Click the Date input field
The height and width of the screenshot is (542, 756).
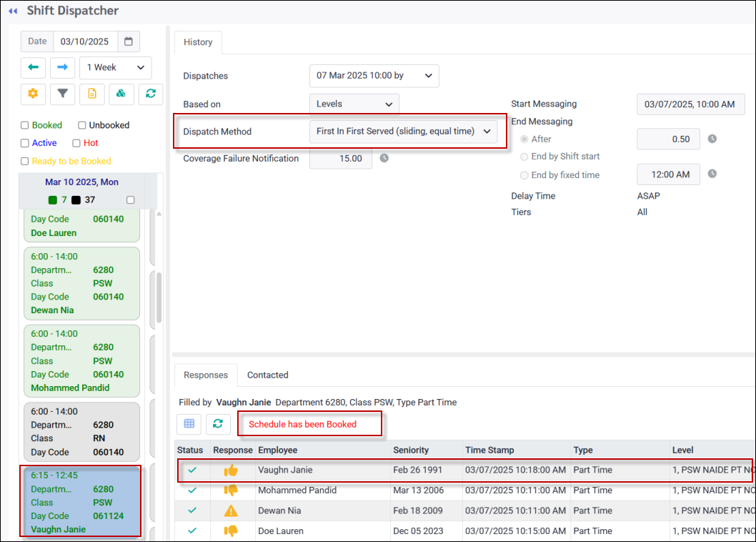coord(85,41)
